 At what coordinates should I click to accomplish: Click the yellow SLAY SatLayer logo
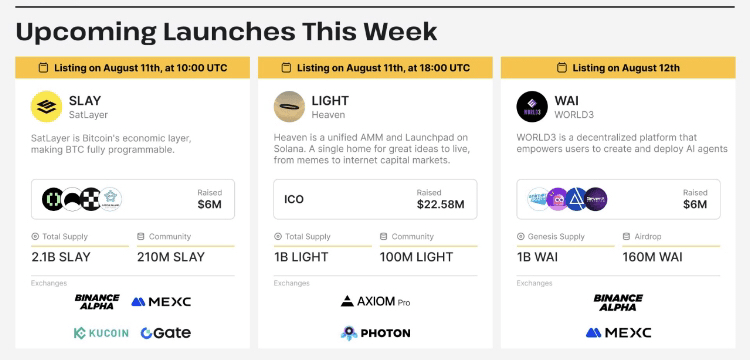(46, 107)
